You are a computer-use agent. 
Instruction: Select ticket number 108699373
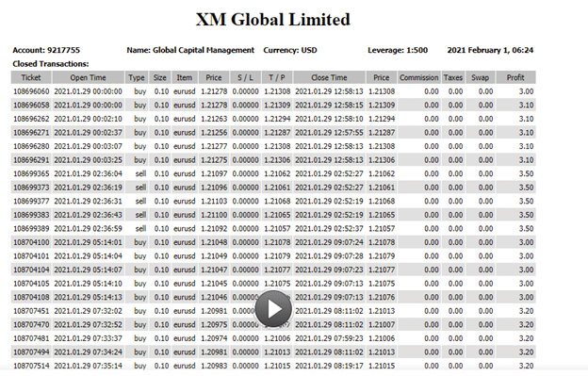(31, 188)
